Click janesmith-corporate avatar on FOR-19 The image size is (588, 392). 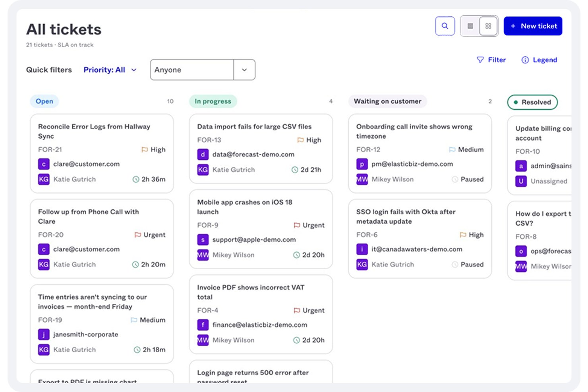44,334
